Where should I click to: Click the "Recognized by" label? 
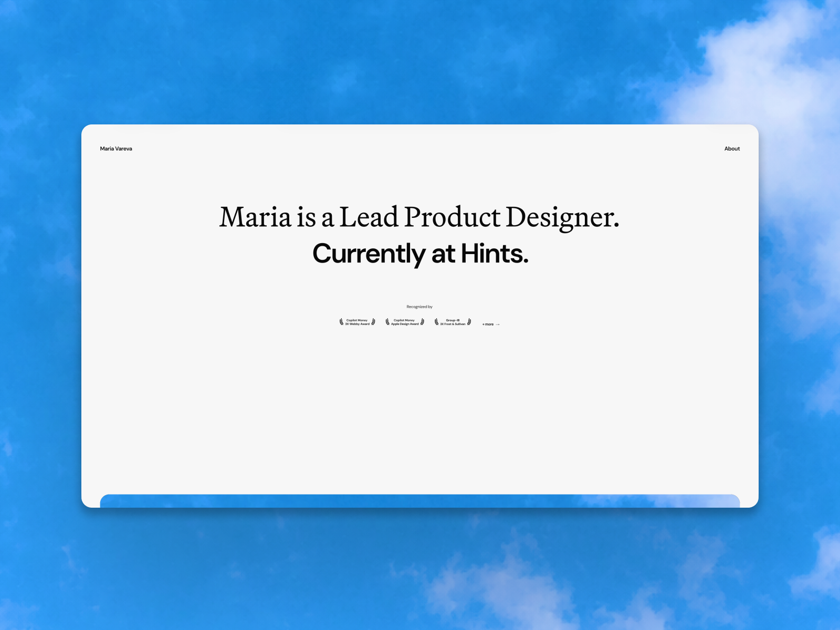pos(419,307)
